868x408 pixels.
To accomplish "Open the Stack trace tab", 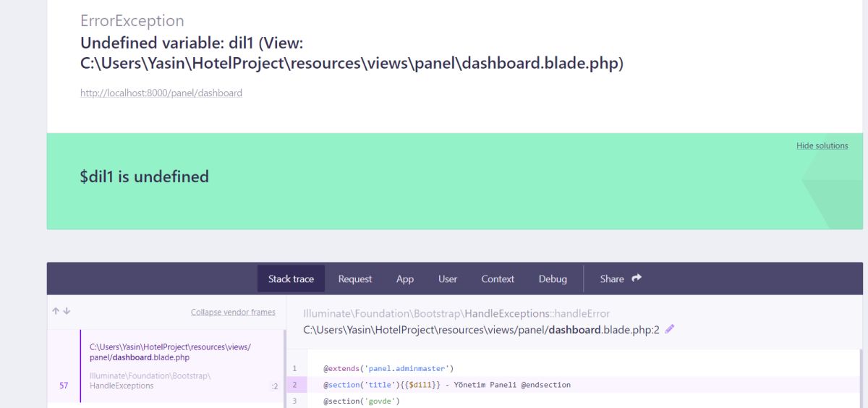I will tap(291, 279).
